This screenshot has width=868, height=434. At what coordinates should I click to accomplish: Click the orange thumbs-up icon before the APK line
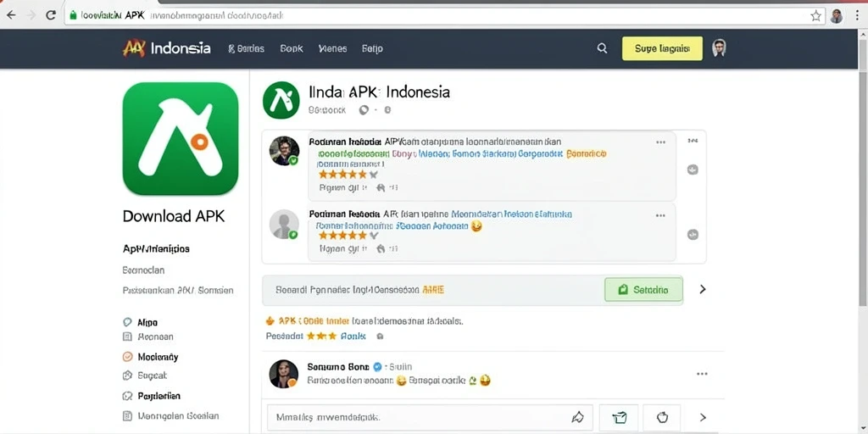click(x=270, y=320)
